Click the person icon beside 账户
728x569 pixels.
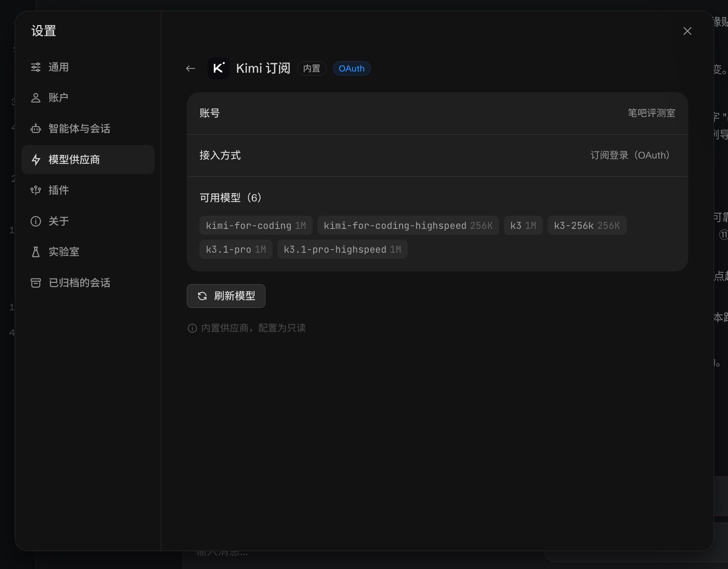tap(36, 98)
